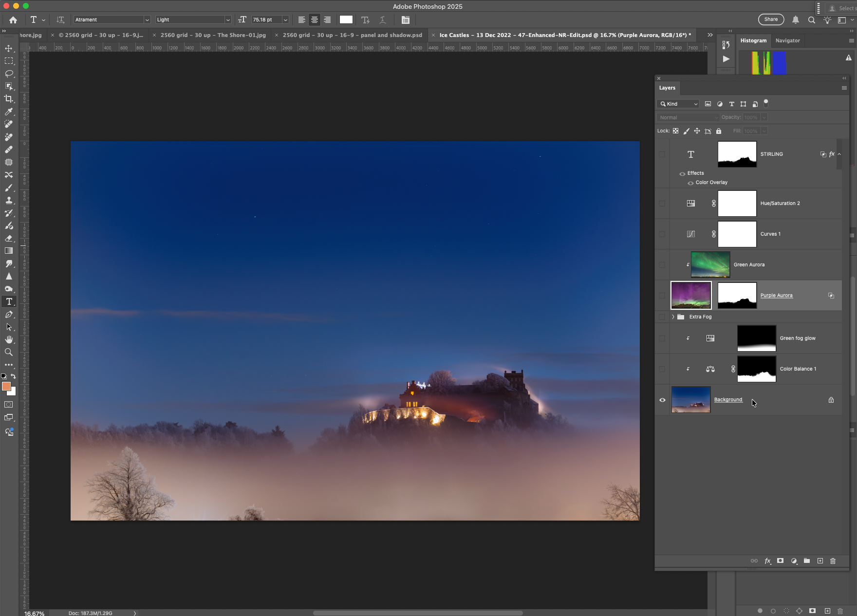Show Hue/Saturation 2 layer visibility
Viewport: 857px width, 616px height.
662,204
